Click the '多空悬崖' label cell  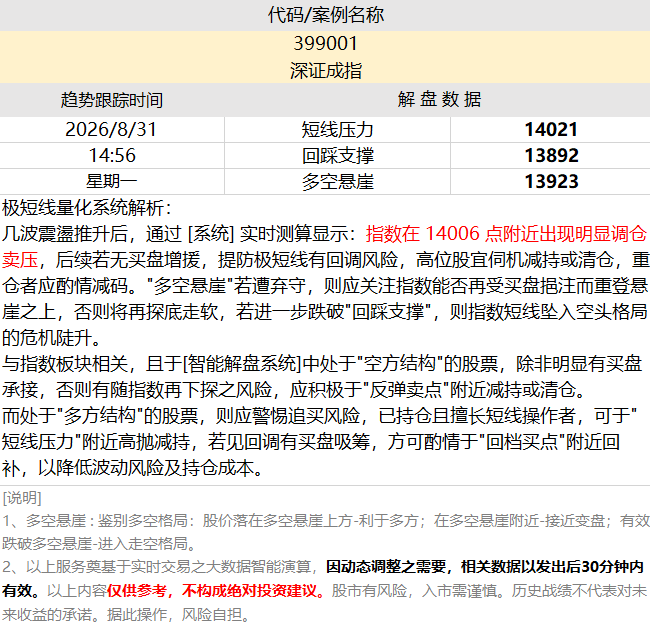pos(337,182)
